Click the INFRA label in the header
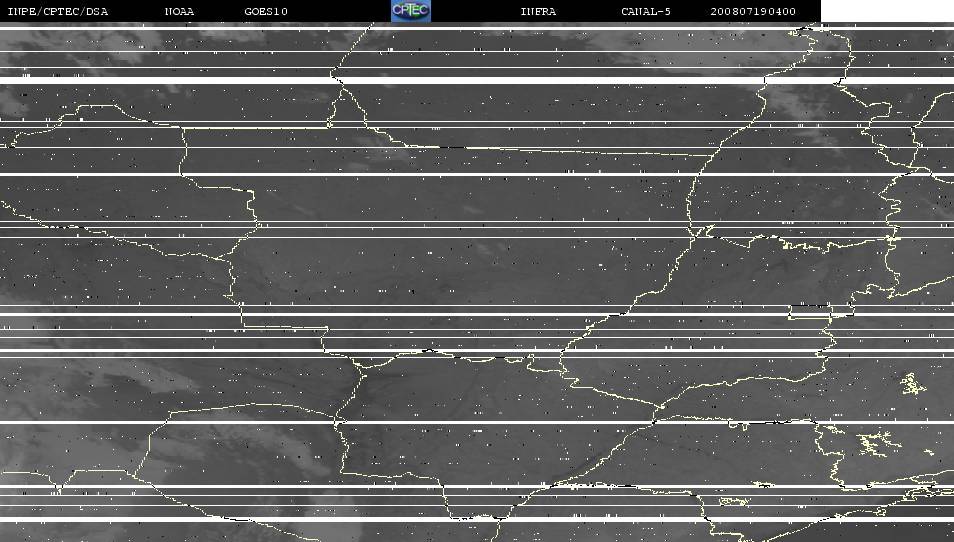 pyautogui.click(x=538, y=12)
